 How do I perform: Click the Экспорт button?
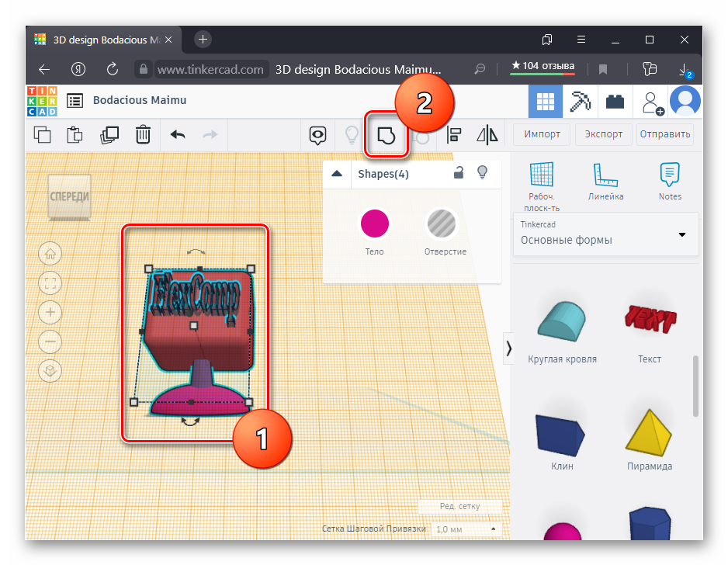click(x=604, y=133)
